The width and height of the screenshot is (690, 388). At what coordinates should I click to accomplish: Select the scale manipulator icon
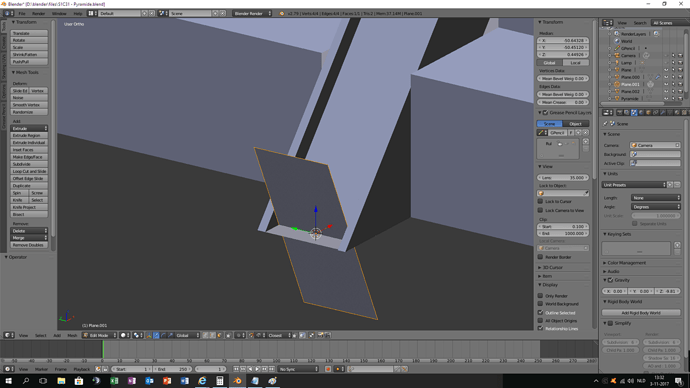170,335
